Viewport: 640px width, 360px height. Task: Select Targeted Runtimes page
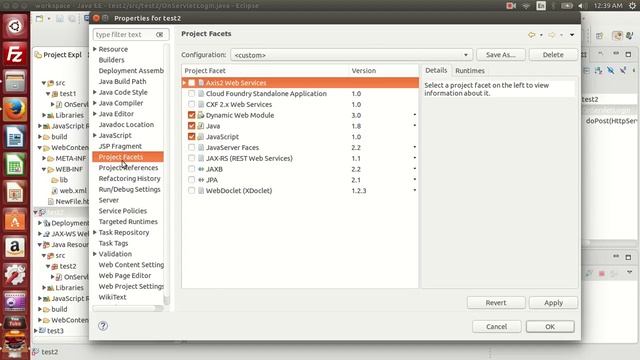click(x=128, y=222)
